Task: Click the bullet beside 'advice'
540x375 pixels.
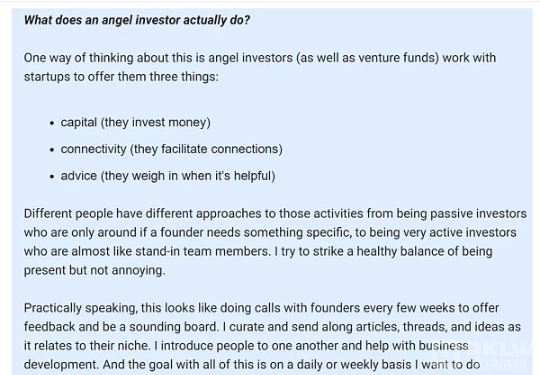Action: point(52,177)
